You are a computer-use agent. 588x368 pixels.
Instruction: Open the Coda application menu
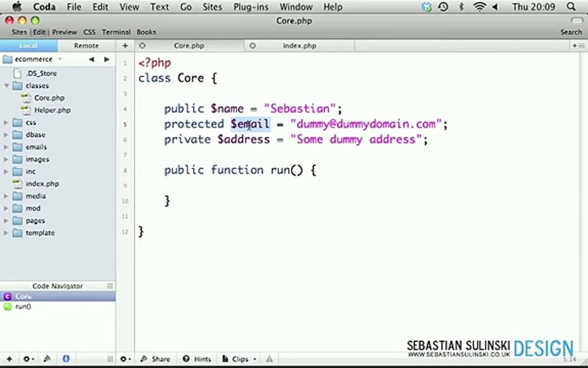[44, 7]
